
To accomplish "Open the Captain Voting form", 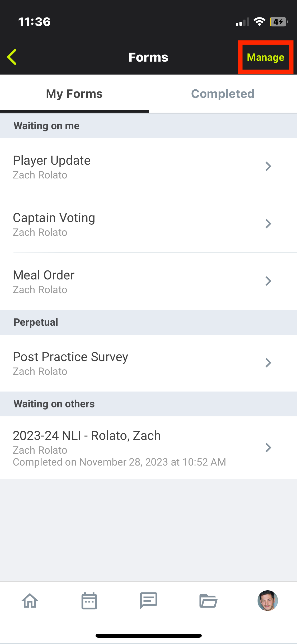I will pyautogui.click(x=148, y=224).
